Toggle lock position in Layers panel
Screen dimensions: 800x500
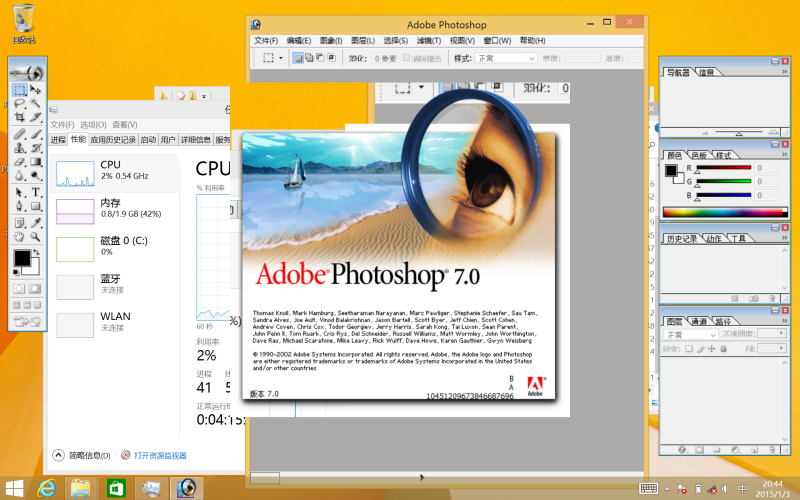(x=712, y=349)
